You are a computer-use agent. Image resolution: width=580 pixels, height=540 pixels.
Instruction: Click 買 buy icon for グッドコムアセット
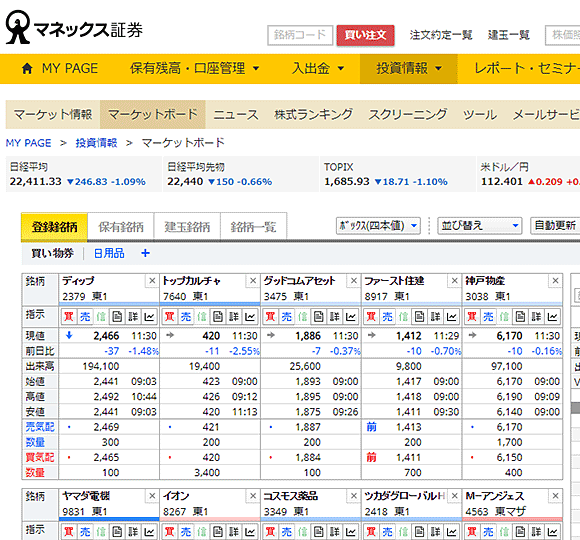(x=270, y=317)
